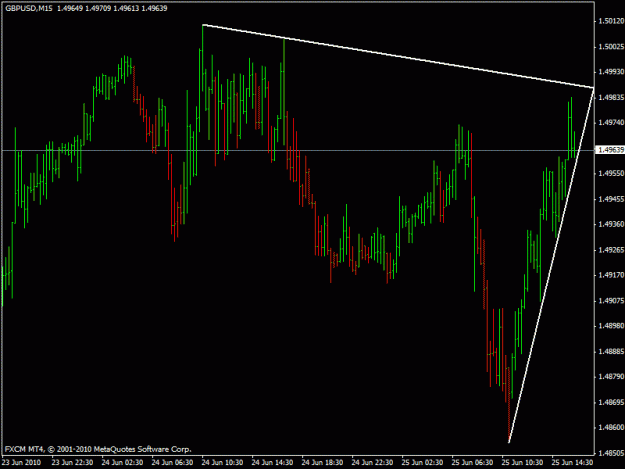Screen dimensions: 625x469
Task: Click the 1.49170 price scale value
Action: (611, 275)
